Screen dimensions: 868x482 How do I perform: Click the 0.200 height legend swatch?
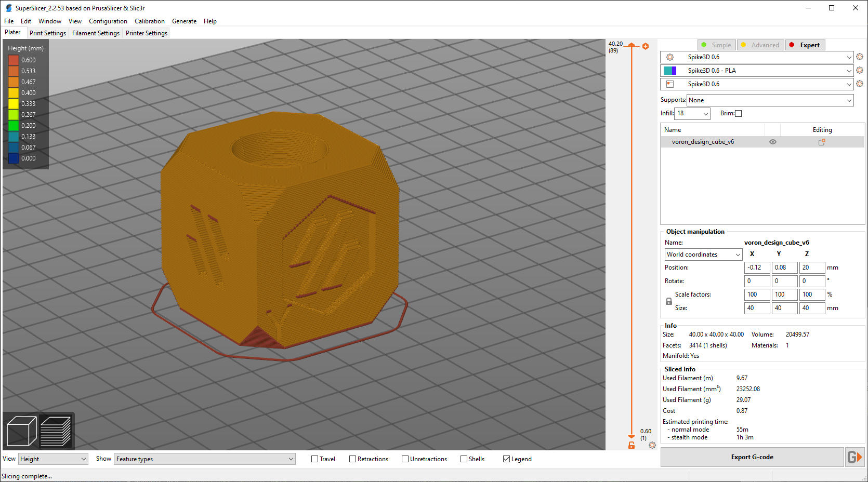[14, 126]
